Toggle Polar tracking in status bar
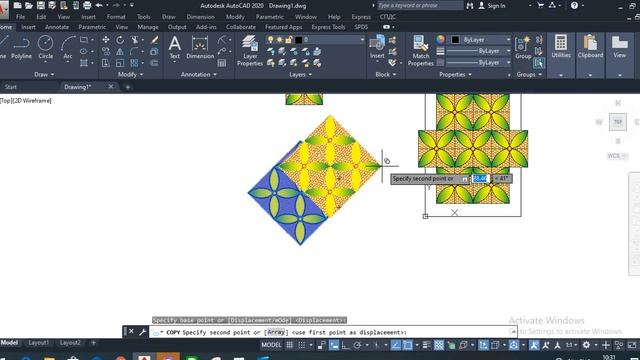The image size is (640, 360). 357,345
